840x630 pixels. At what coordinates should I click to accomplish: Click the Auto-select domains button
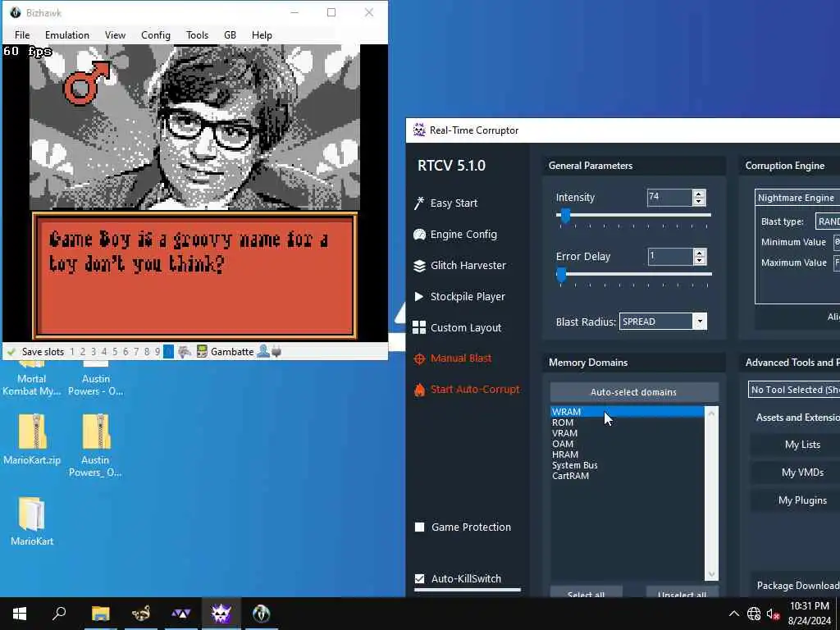coord(634,392)
